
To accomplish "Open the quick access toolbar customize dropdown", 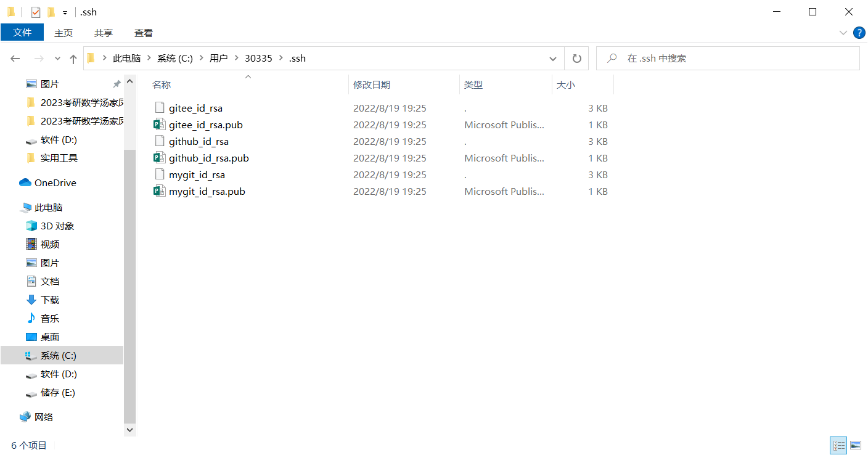I will [65, 12].
